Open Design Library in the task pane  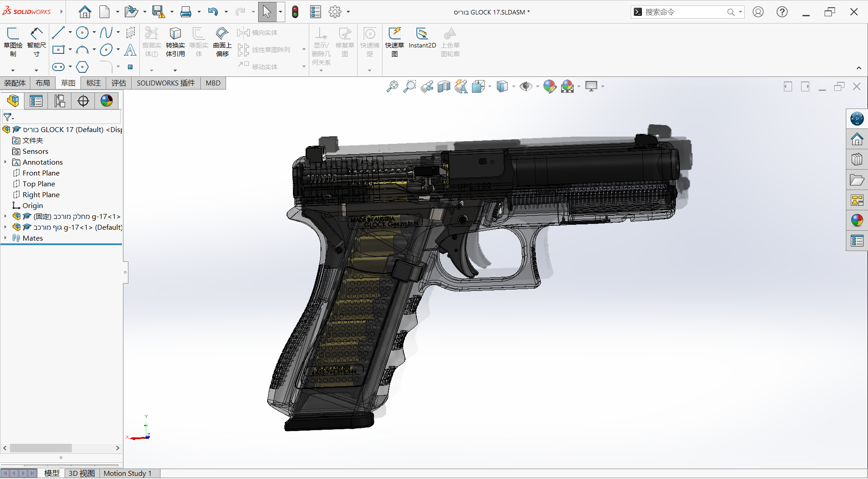(857, 159)
